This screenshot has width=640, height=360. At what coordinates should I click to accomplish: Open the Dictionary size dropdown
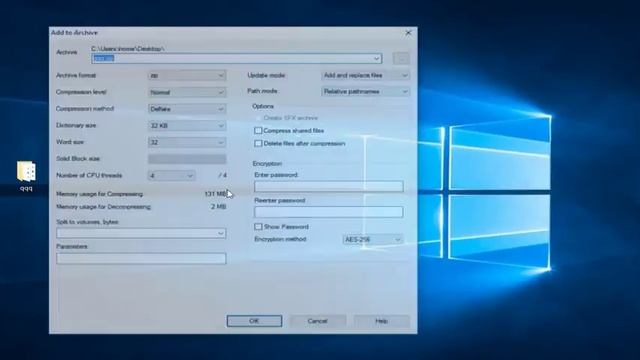tap(187, 126)
